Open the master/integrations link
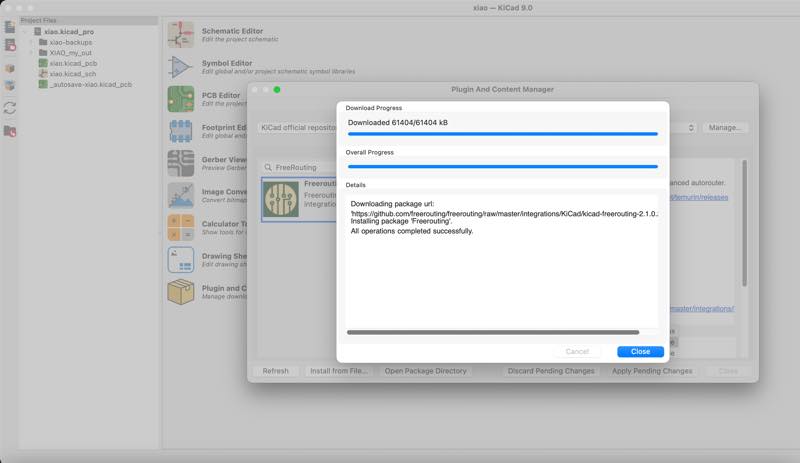The image size is (800, 463). pos(702,308)
